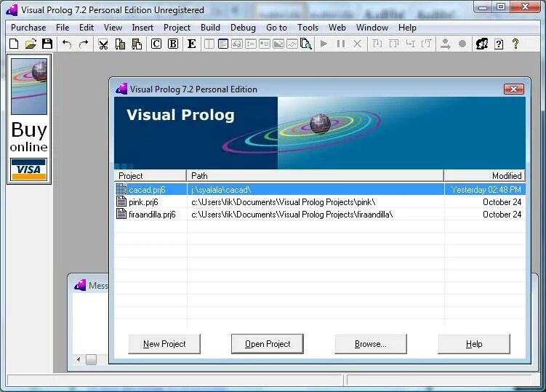
Task: Click the yellow question mark help icon
Action: 515,44
